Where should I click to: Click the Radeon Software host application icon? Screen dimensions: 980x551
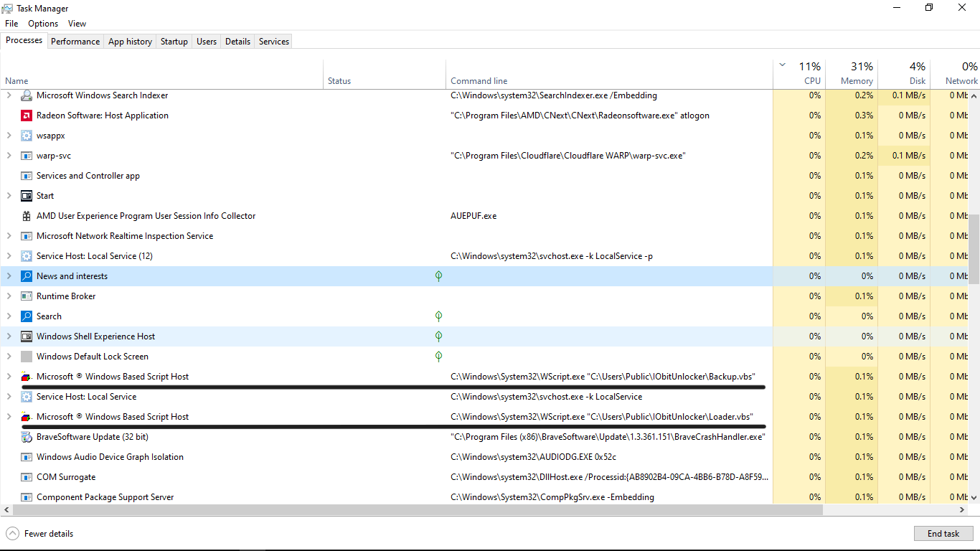(27, 115)
